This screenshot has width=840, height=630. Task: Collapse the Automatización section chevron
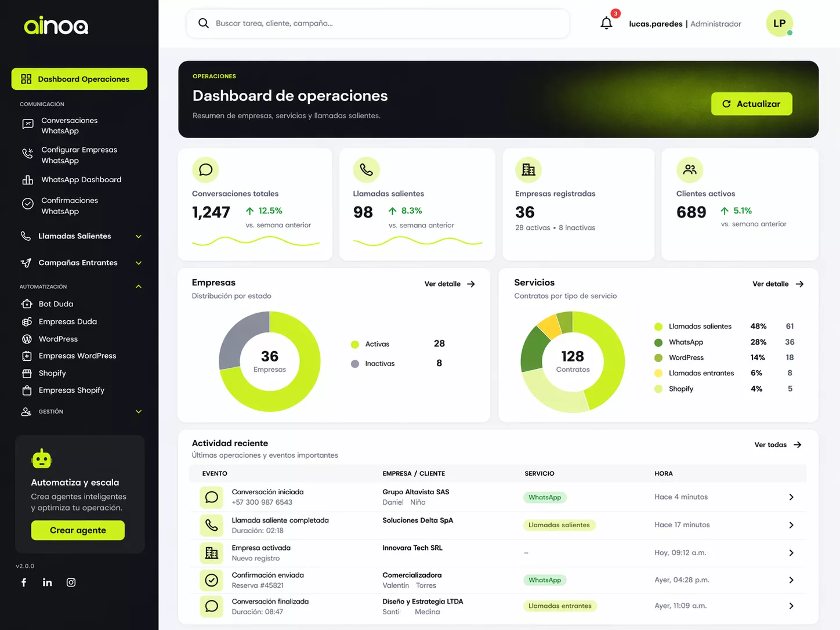click(x=139, y=287)
